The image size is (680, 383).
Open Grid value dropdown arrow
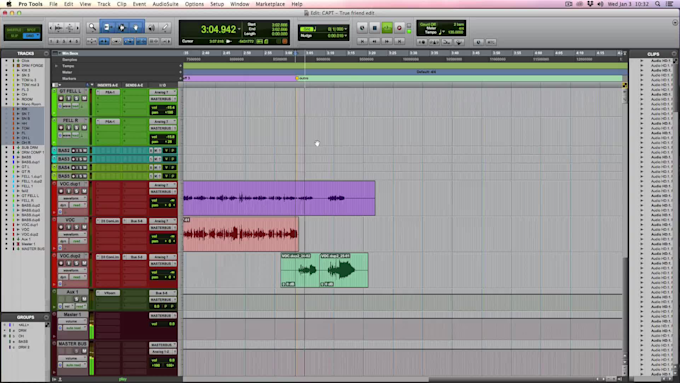click(346, 29)
